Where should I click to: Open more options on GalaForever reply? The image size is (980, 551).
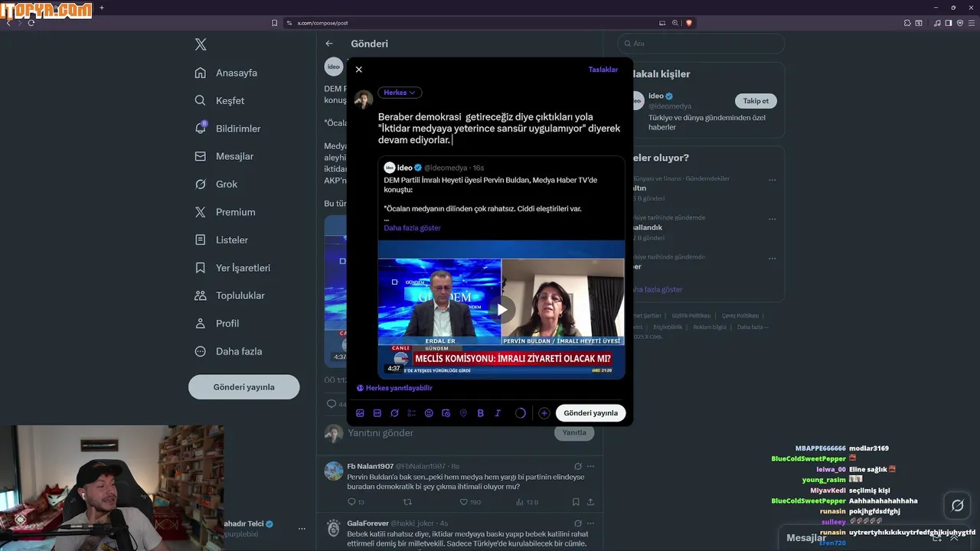(x=590, y=523)
